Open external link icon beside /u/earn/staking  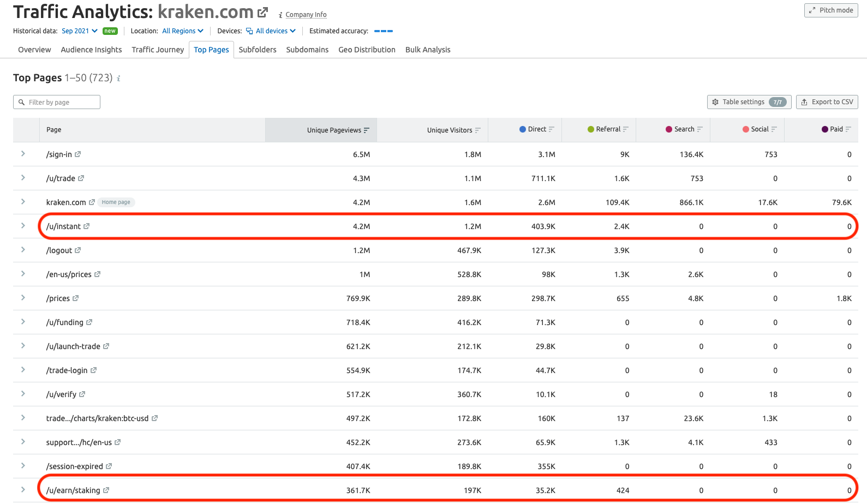pos(106,490)
